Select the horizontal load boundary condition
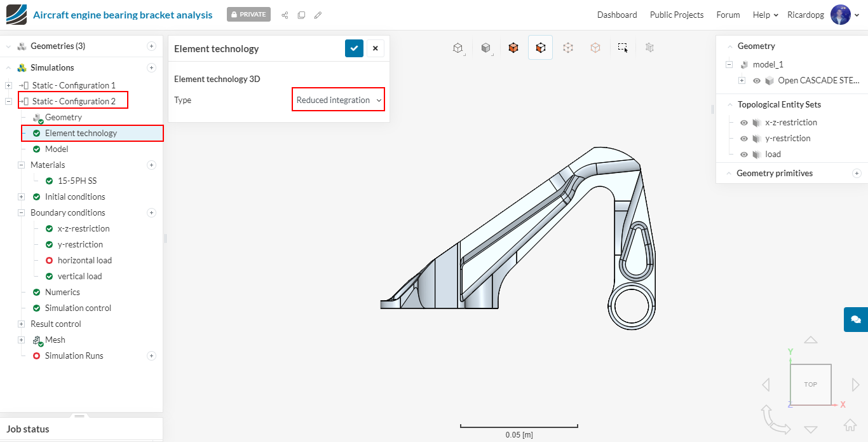 pyautogui.click(x=85, y=260)
